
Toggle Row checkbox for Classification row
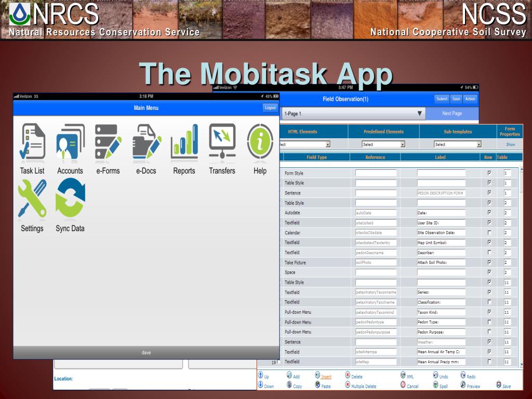(489, 302)
